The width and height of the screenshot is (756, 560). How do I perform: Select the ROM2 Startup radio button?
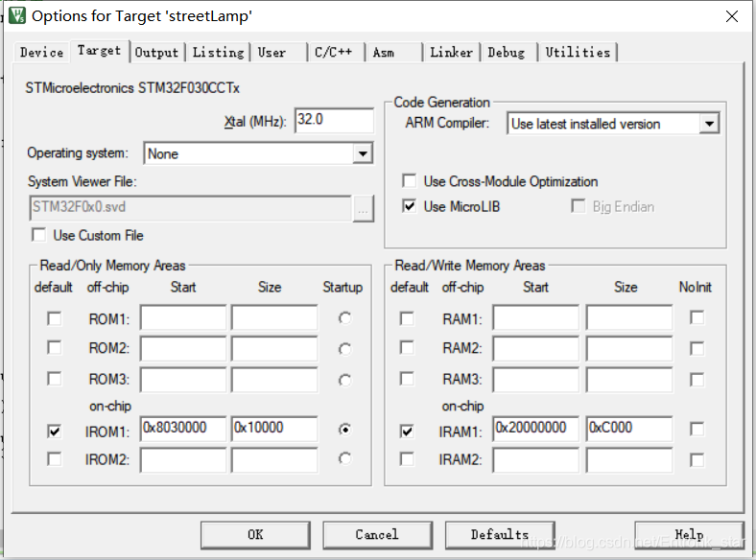point(344,349)
